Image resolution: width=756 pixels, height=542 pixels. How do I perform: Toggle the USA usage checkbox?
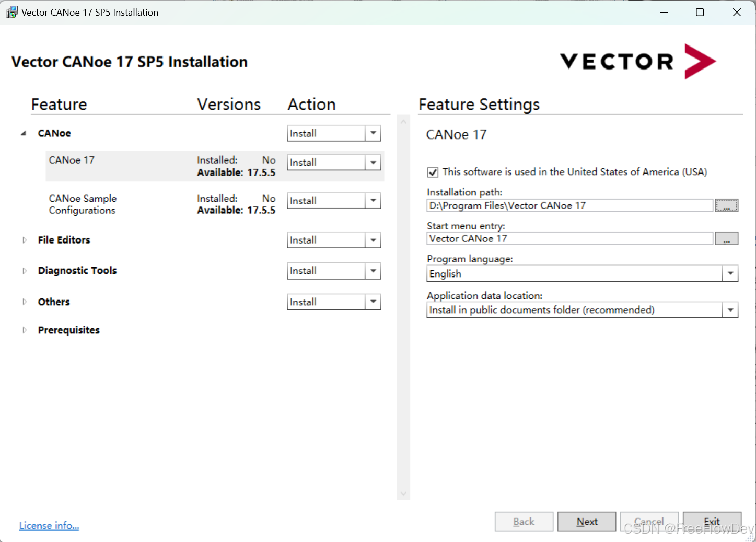pos(433,172)
